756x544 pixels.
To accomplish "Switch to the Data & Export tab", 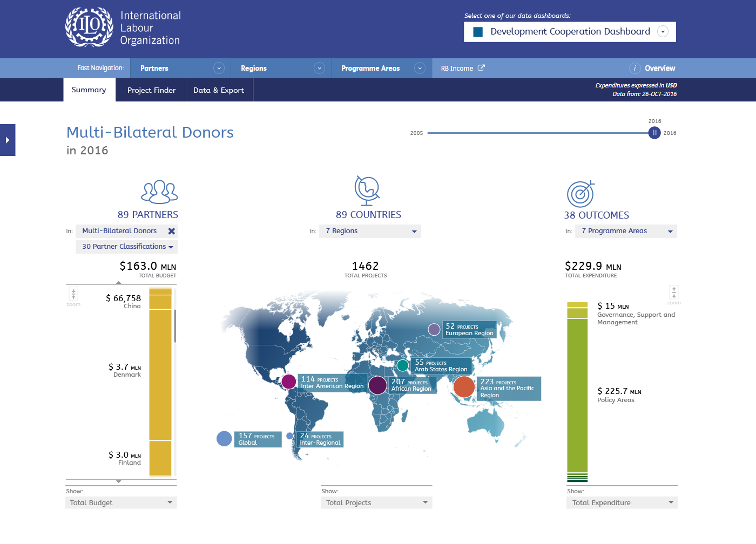I will (x=219, y=90).
